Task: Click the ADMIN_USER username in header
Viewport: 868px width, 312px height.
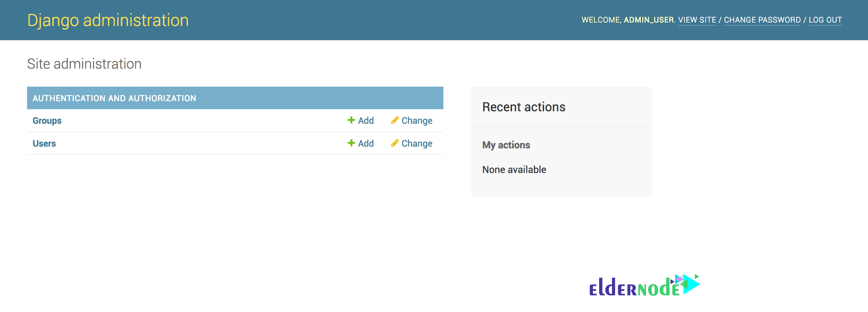Action: pos(648,20)
